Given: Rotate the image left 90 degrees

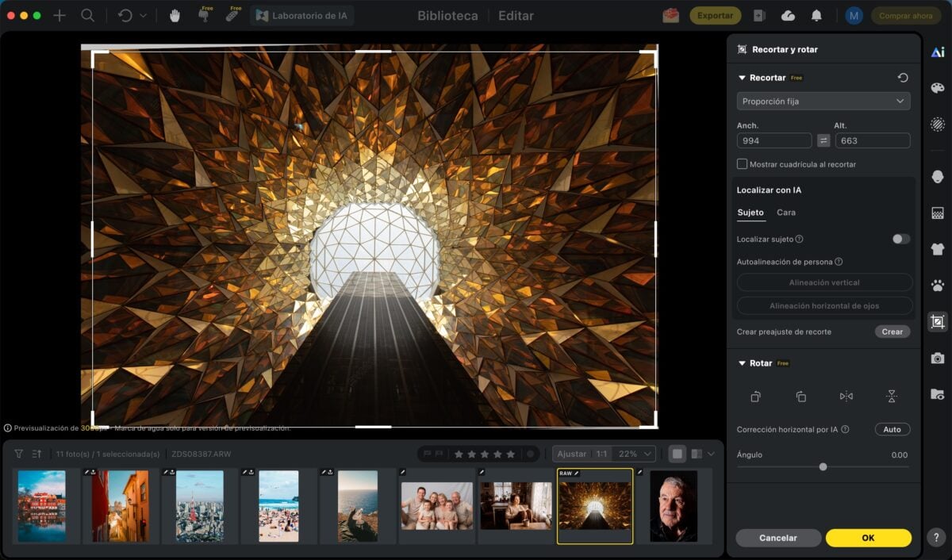Looking at the screenshot, I should (756, 396).
